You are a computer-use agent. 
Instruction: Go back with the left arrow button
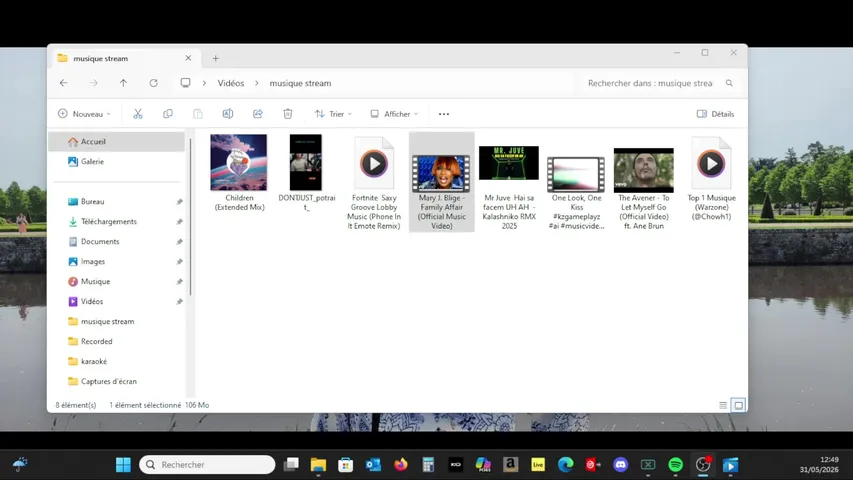(64, 83)
